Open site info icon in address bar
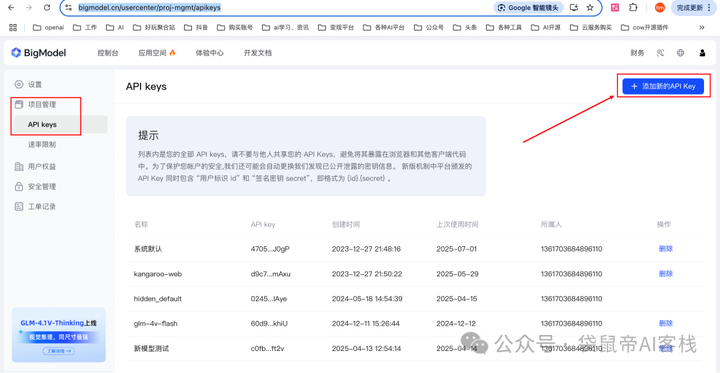This screenshot has height=373, width=720. click(x=68, y=7)
